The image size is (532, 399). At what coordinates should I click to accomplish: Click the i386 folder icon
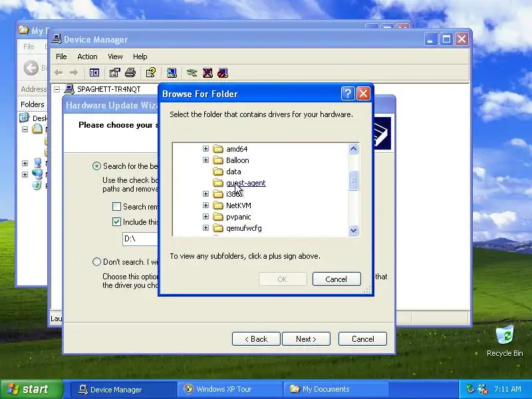(x=218, y=194)
